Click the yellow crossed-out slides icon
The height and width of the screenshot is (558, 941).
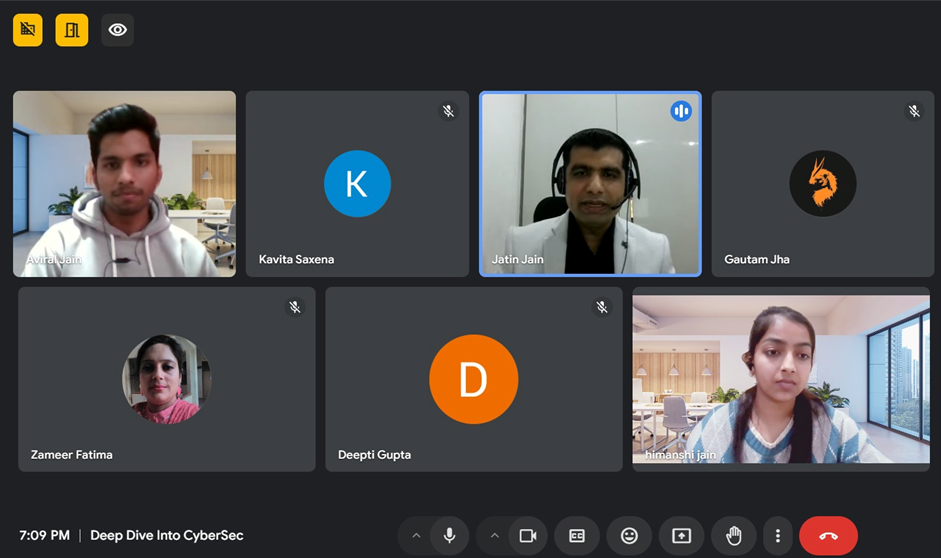click(x=28, y=30)
